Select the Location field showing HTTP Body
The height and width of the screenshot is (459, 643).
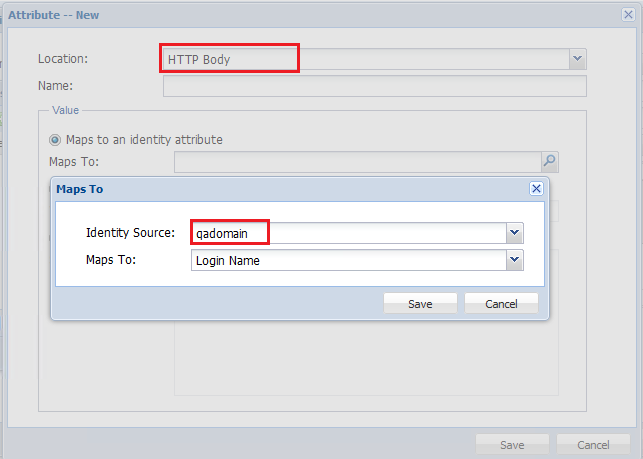[x=366, y=59]
